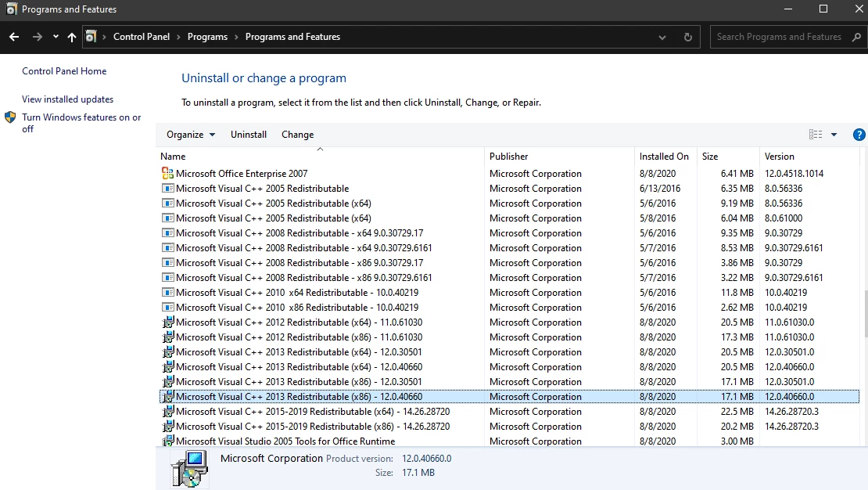Go up one level with up arrow
868x490 pixels.
(71, 37)
